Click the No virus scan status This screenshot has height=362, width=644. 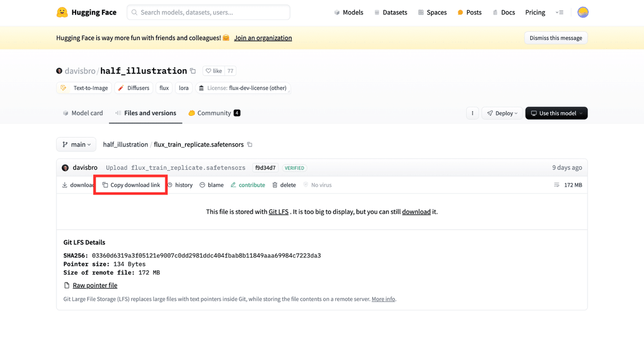317,184
